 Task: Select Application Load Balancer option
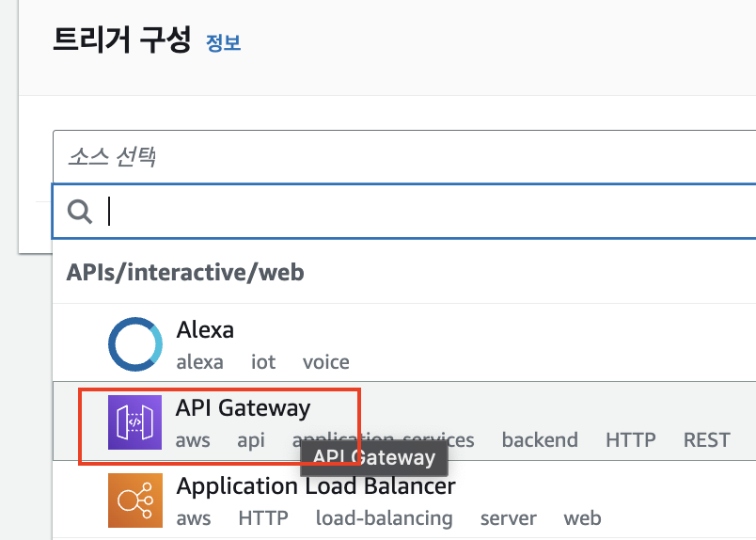pyautogui.click(x=404, y=500)
